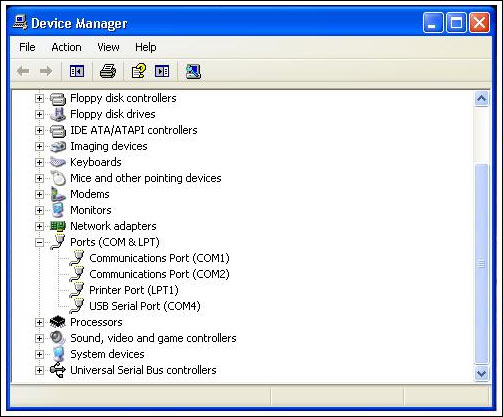Expand the Modems category

(39, 194)
